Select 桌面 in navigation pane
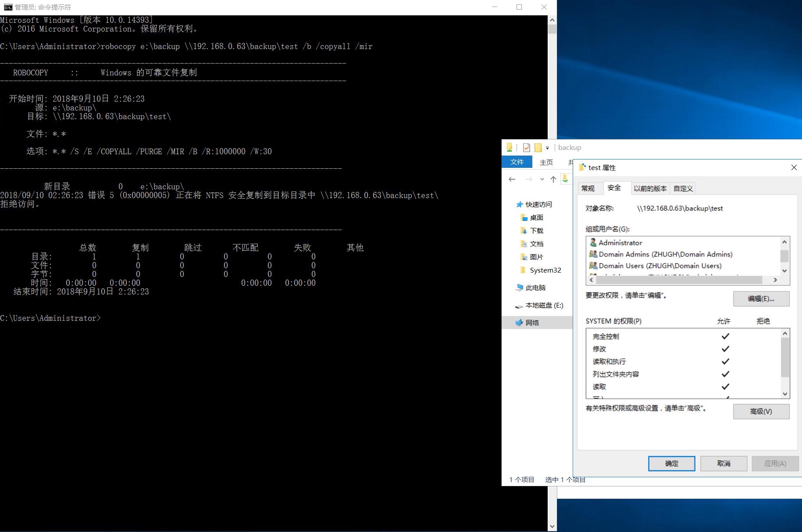 tap(537, 217)
